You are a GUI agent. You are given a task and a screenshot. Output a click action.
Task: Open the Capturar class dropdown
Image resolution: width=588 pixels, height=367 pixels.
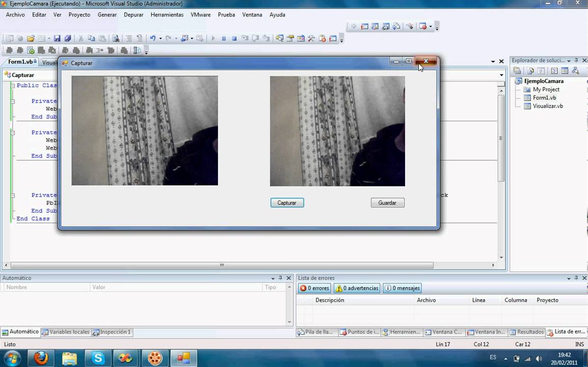tap(31, 75)
